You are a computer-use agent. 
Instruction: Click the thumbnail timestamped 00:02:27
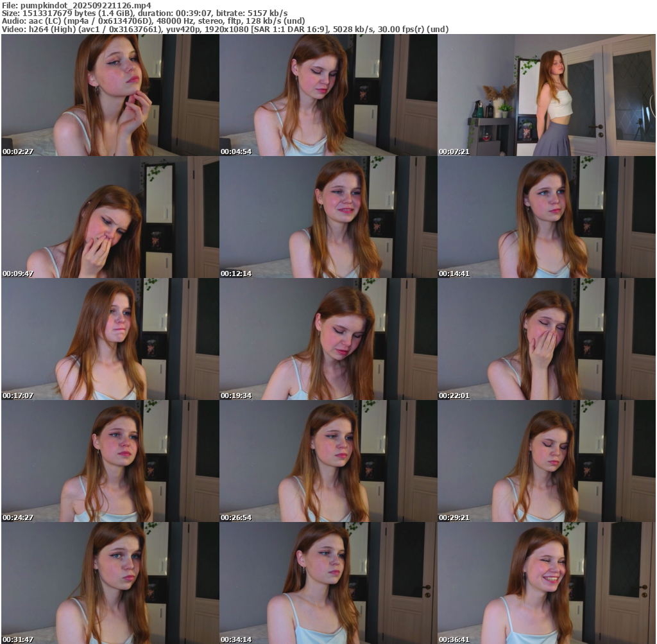click(x=110, y=95)
